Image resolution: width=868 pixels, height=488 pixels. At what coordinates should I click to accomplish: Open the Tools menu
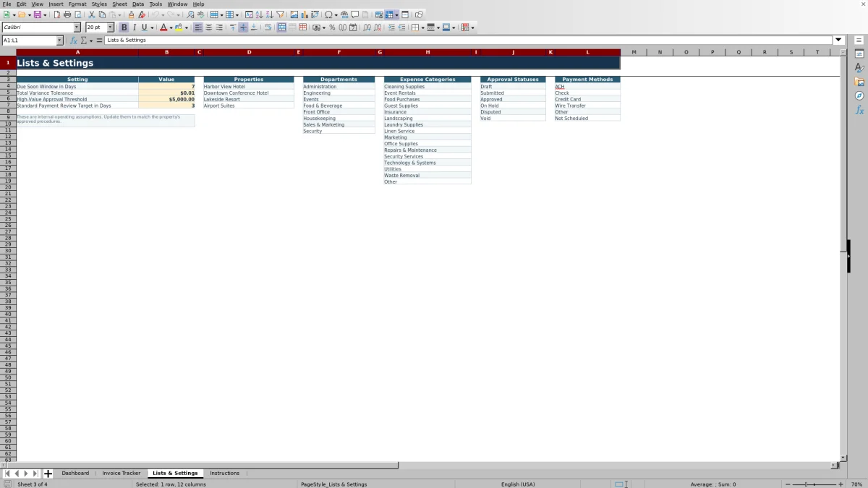(156, 4)
